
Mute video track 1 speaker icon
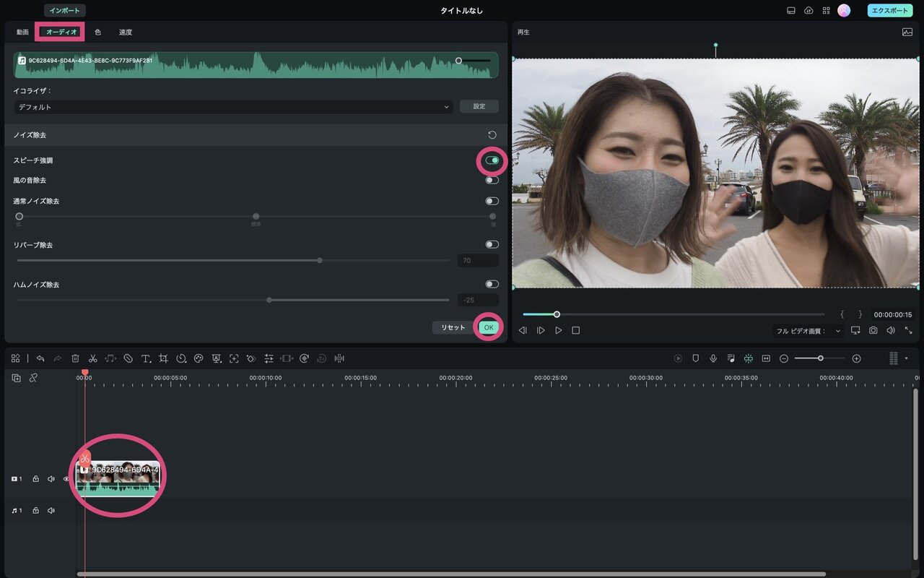[51, 478]
